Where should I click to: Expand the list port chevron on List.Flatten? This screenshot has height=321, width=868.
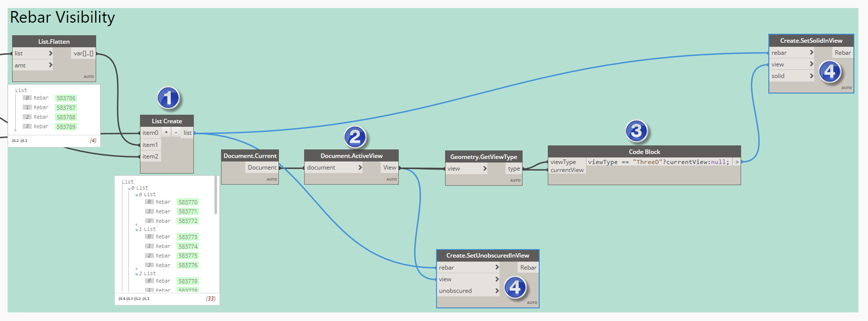point(50,53)
